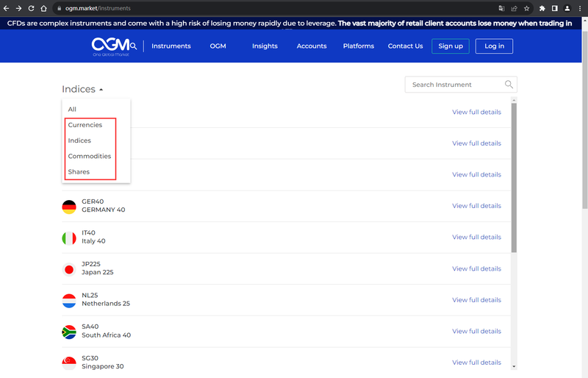Open the browser profile avatar
Viewport: 588px width, 378px height.
(567, 8)
